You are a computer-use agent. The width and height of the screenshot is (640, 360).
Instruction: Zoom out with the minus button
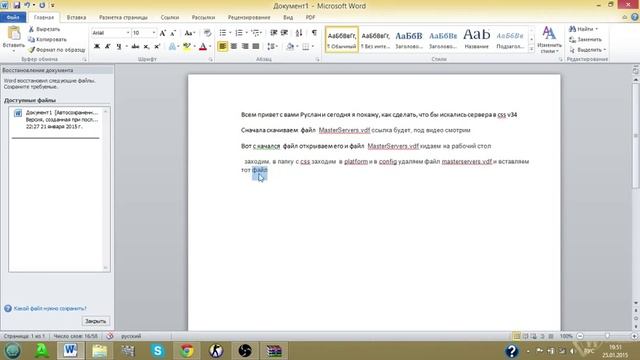(580, 336)
